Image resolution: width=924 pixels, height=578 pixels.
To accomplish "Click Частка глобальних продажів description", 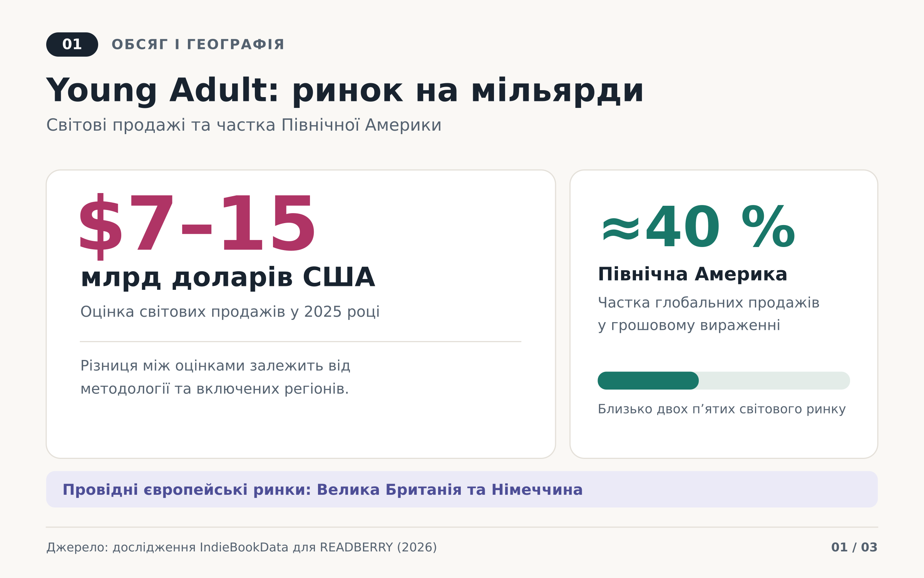I will 708,314.
